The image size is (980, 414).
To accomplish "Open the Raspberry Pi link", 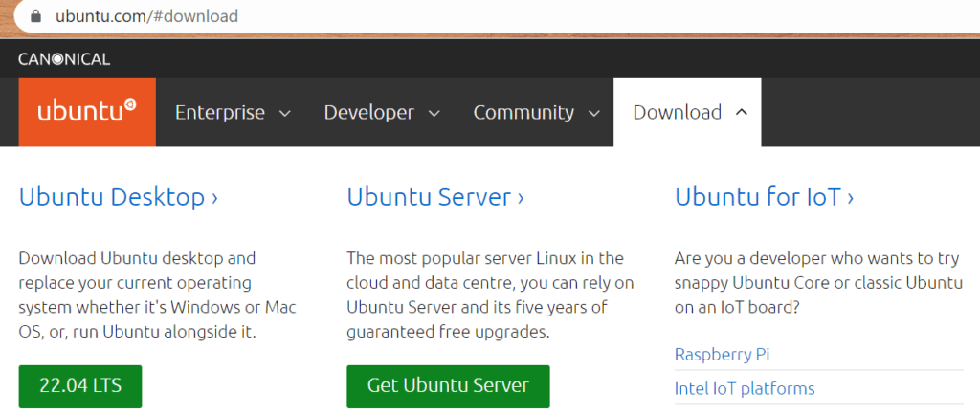I will [x=722, y=355].
